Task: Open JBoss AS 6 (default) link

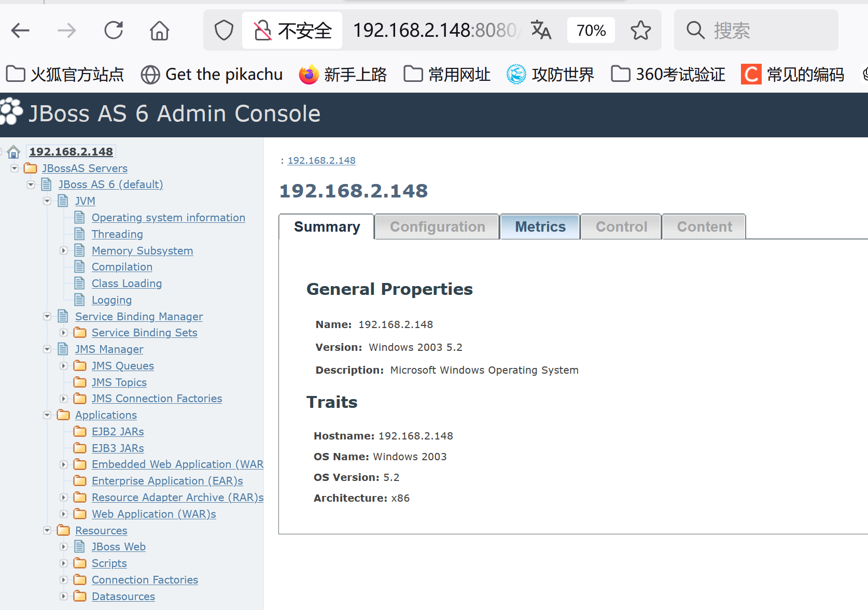Action: coord(110,185)
